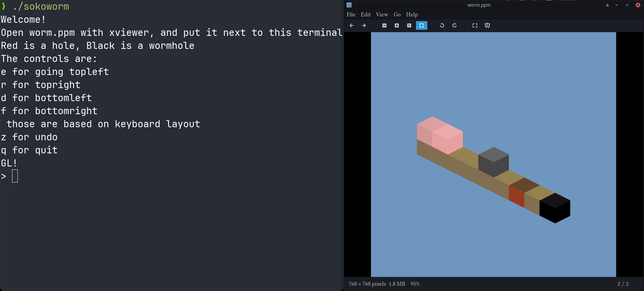The height and width of the screenshot is (291, 644).
Task: Close the worm.ppm viewer window
Action: [638, 5]
